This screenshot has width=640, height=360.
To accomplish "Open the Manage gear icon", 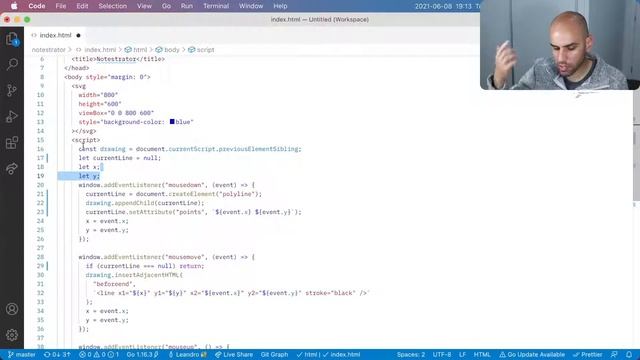I will pos(12,335).
